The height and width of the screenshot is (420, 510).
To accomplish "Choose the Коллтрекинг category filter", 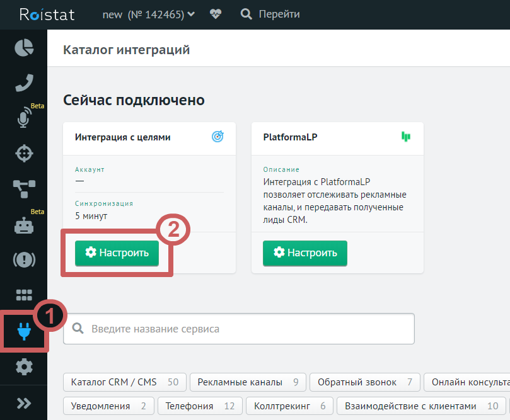I will coord(289,406).
